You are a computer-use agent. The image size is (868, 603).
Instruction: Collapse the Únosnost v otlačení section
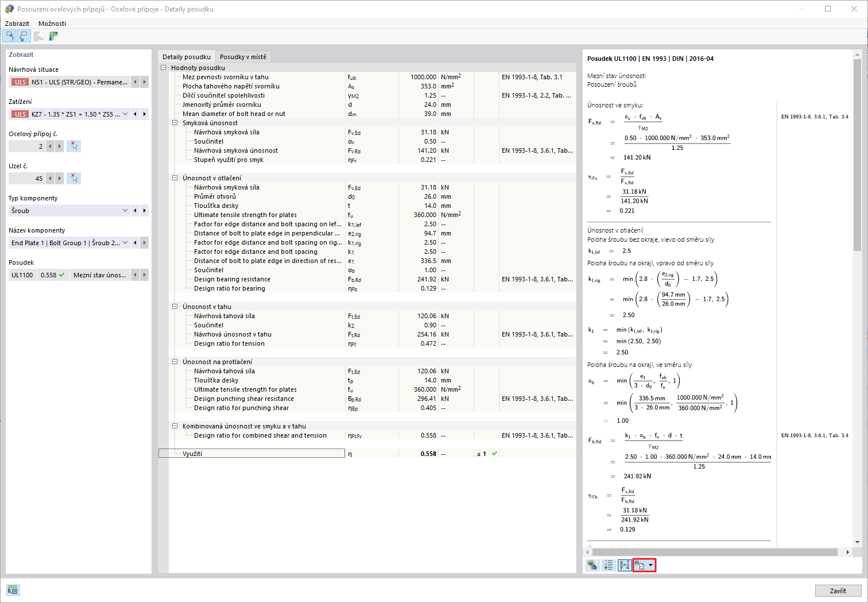[175, 178]
